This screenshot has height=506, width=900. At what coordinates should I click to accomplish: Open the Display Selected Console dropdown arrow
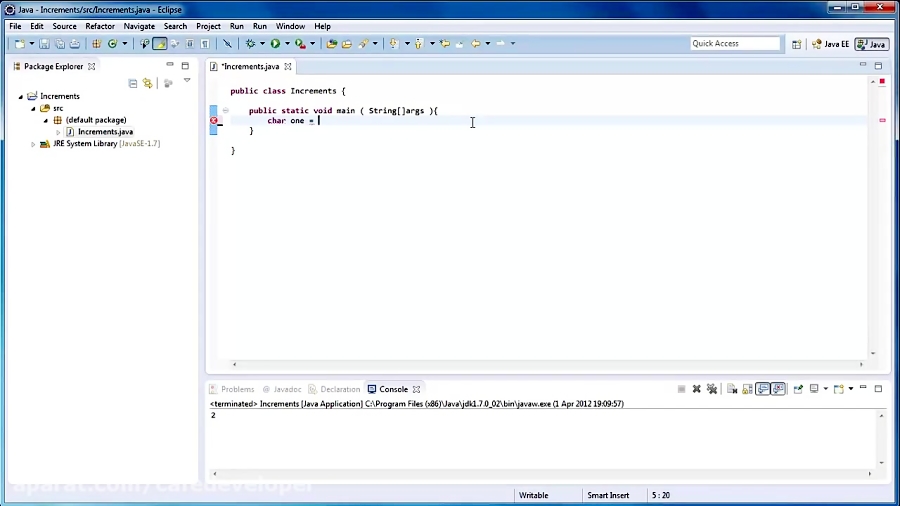[825, 389]
